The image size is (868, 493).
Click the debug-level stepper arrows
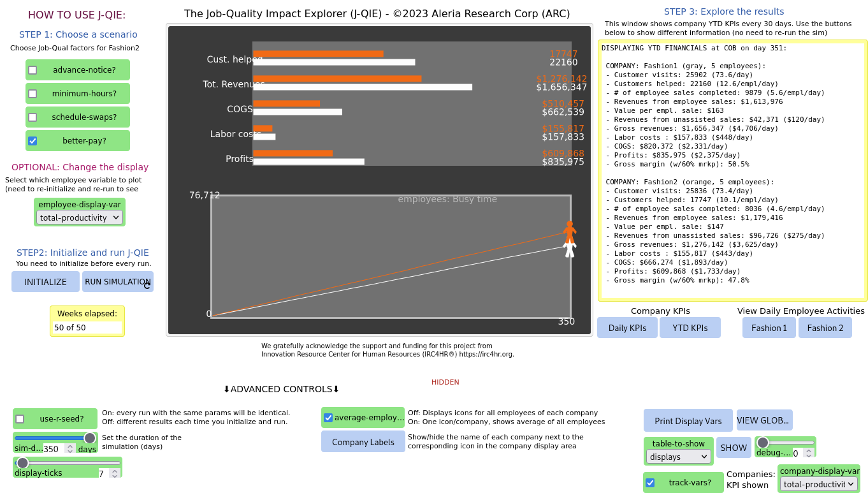[809, 453]
